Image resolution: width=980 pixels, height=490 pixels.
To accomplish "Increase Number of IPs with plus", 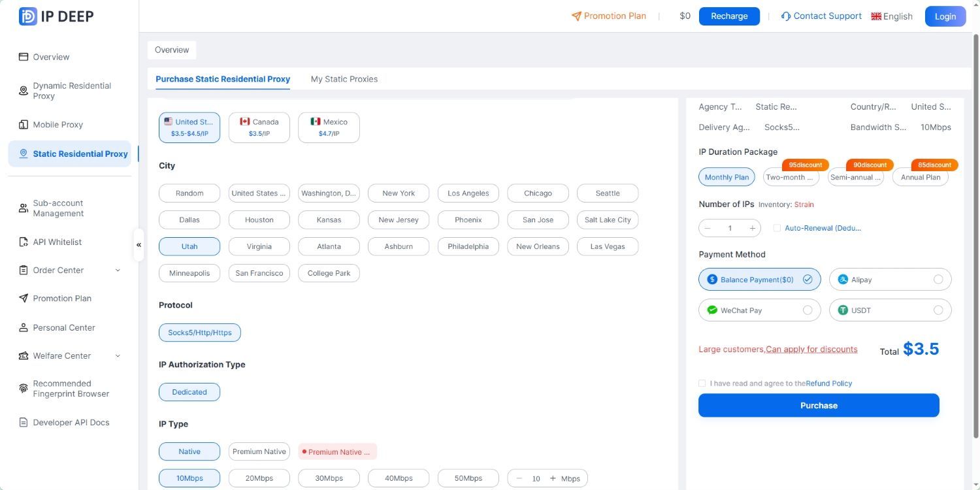I will (752, 228).
